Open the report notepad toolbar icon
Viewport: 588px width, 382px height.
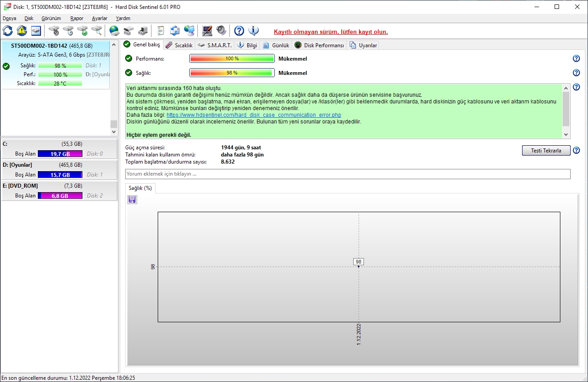click(x=161, y=31)
